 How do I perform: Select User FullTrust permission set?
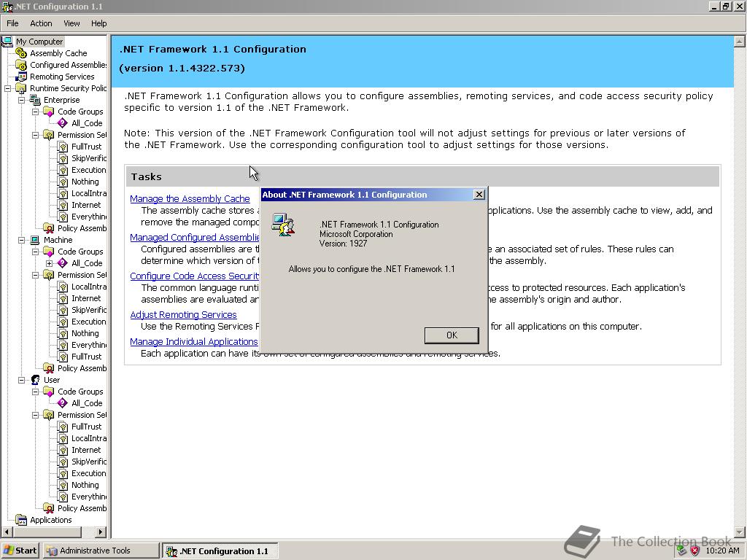tap(86, 427)
